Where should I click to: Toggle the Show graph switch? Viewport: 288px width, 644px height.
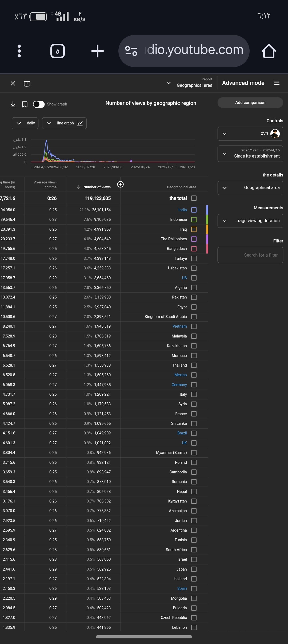39,104
